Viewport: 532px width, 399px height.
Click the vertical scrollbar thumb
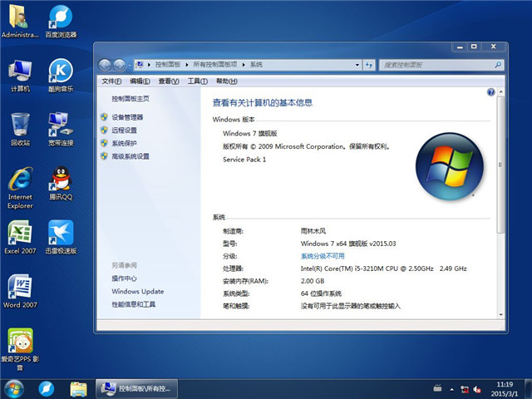(x=500, y=165)
